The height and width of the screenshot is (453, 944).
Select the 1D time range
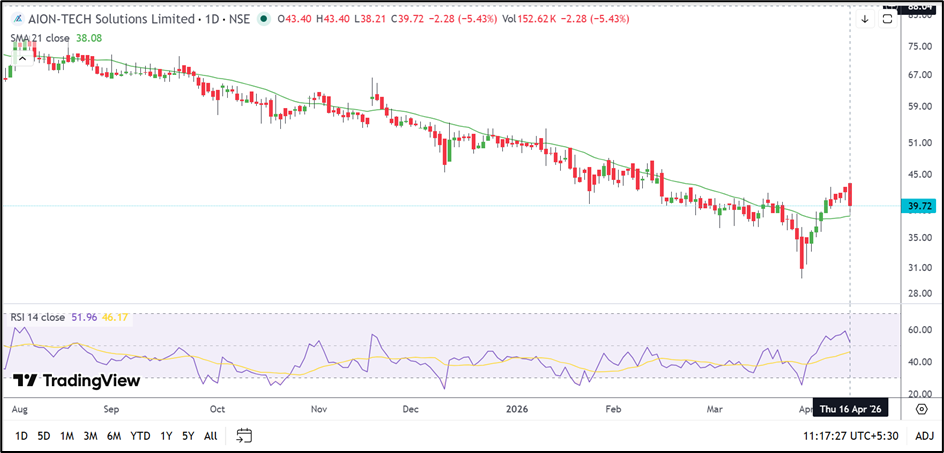click(x=21, y=435)
